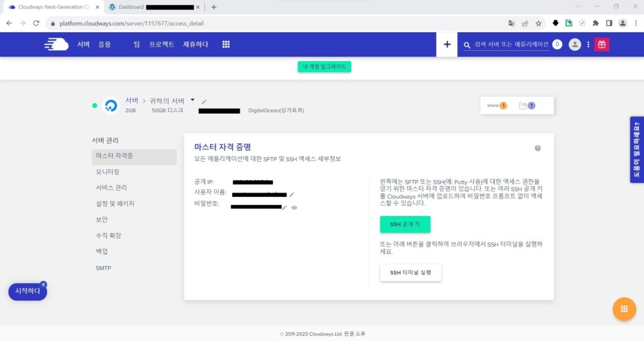
Task: Open the 도움이 필요하세요 side tab
Action: (637, 150)
